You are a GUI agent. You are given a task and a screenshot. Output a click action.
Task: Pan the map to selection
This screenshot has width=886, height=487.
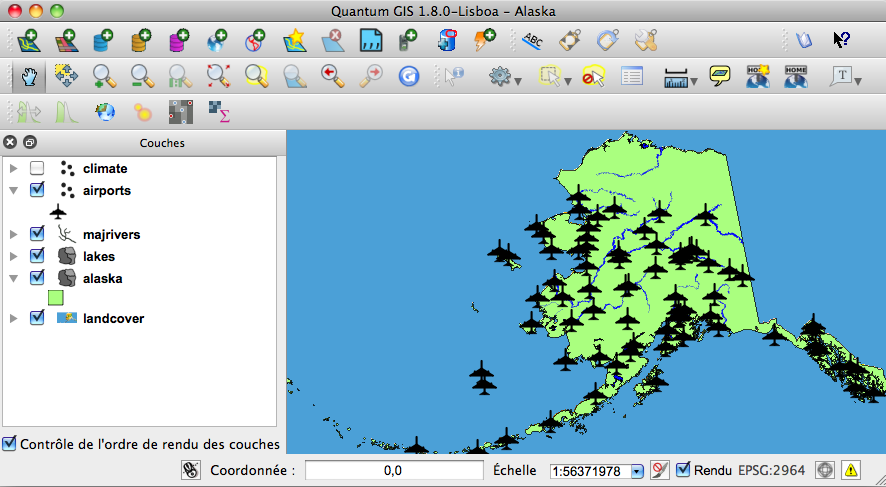(66, 76)
